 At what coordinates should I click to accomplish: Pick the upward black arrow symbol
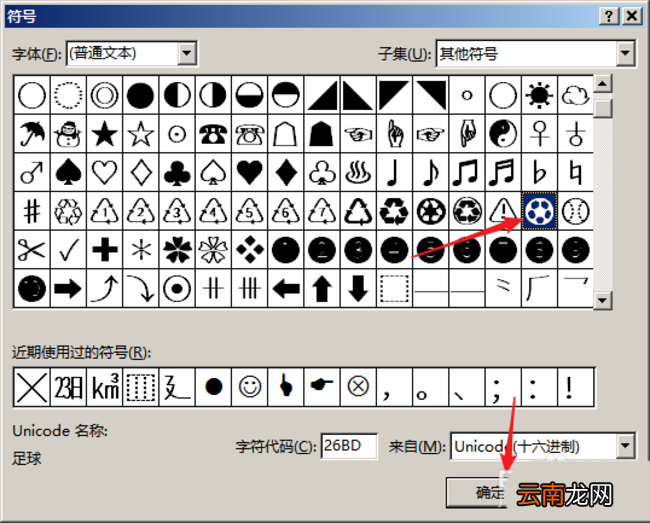point(322,288)
